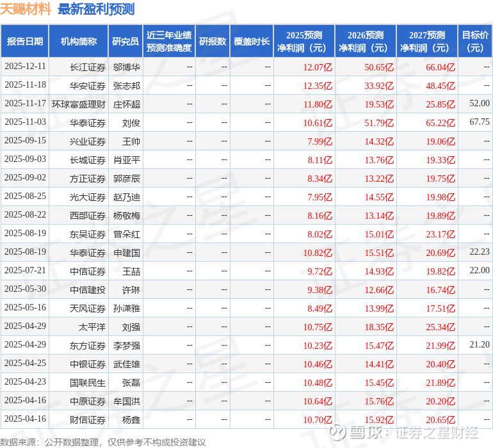The width and height of the screenshot is (493, 448).
Task: Click the 50.65亿 forecast value
Action: point(379,67)
